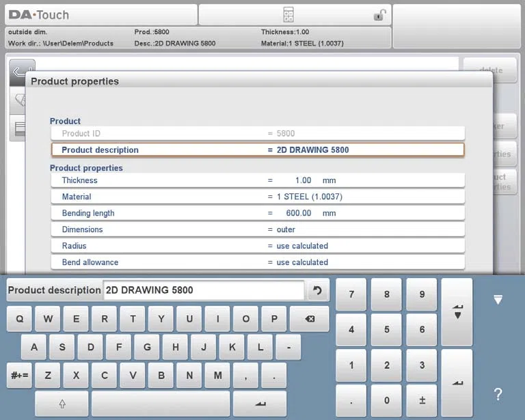This screenshot has height=420, width=525.
Task: Click the DA-Touch logo panel
Action: (x=101, y=15)
